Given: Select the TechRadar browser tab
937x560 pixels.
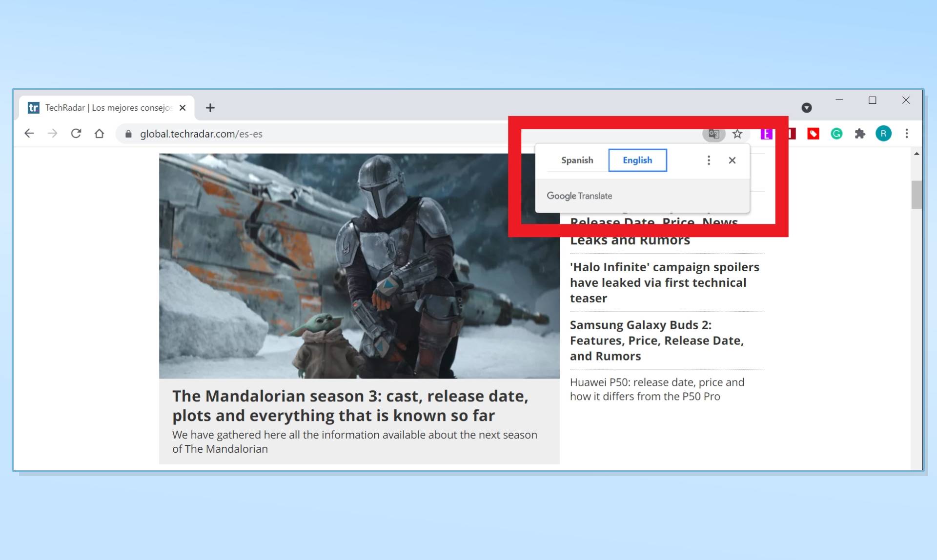Looking at the screenshot, I should click(107, 108).
